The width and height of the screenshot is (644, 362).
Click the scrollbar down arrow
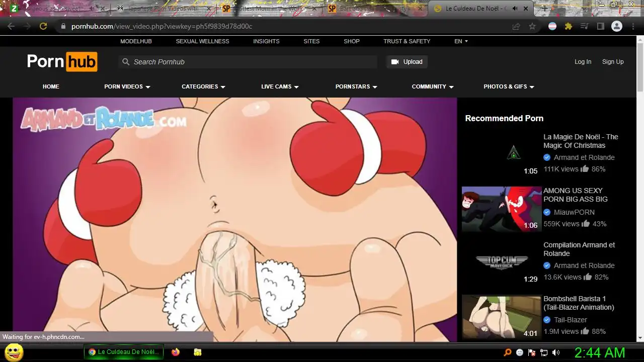coord(640,338)
